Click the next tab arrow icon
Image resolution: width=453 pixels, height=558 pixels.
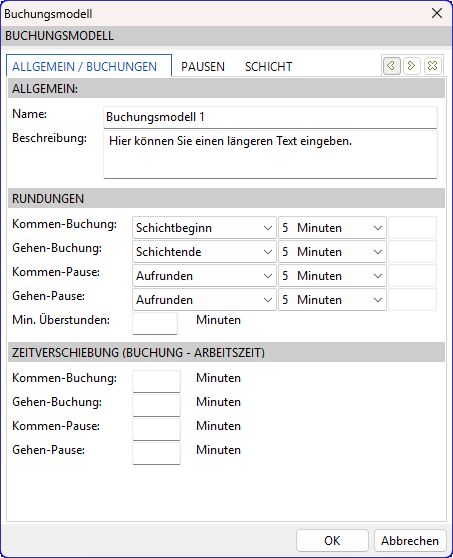(x=412, y=66)
